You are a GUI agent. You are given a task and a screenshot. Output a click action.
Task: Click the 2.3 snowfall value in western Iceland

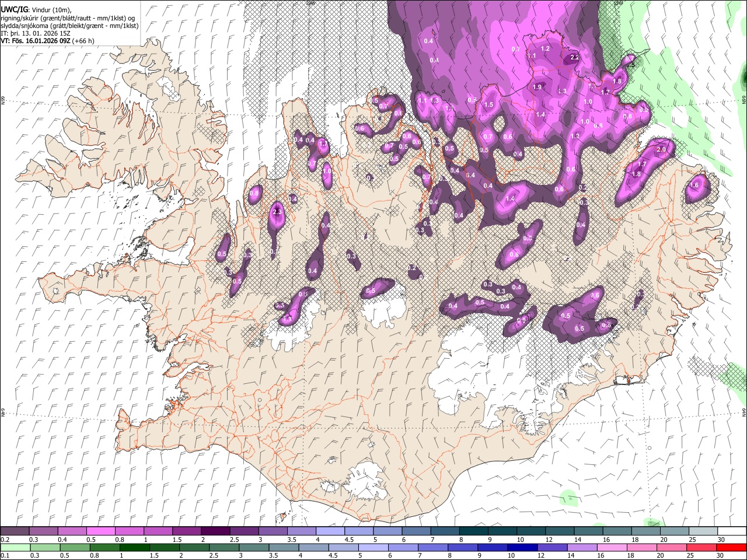point(277,212)
